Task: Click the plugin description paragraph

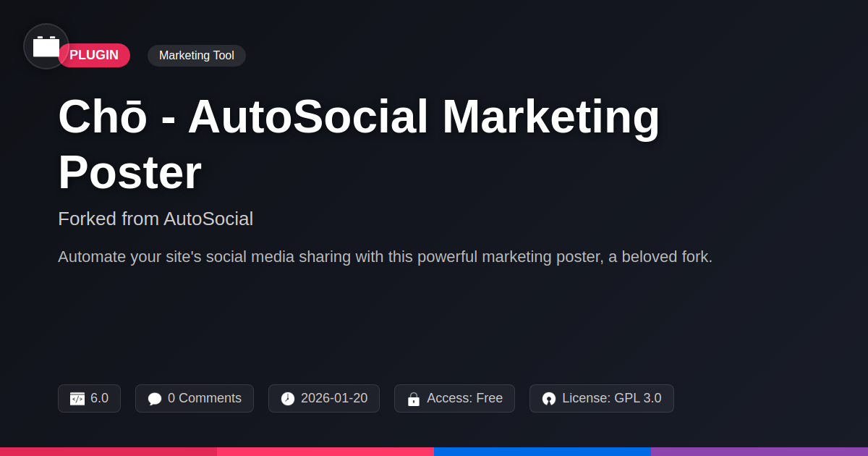Action: (x=385, y=257)
